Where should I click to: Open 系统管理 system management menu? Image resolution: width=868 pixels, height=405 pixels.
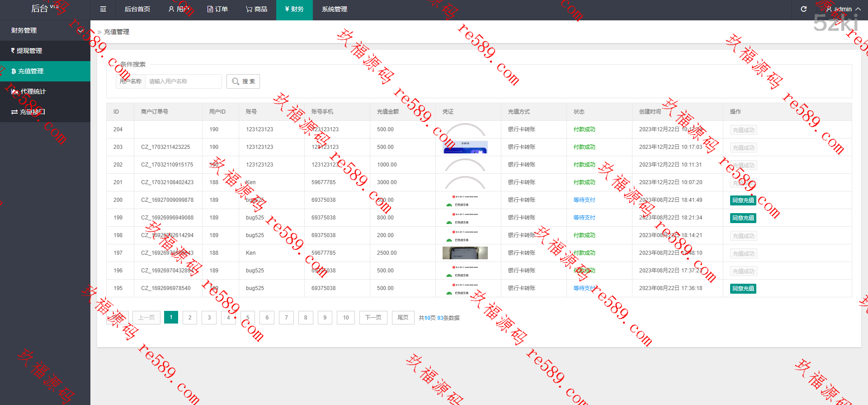pos(335,9)
